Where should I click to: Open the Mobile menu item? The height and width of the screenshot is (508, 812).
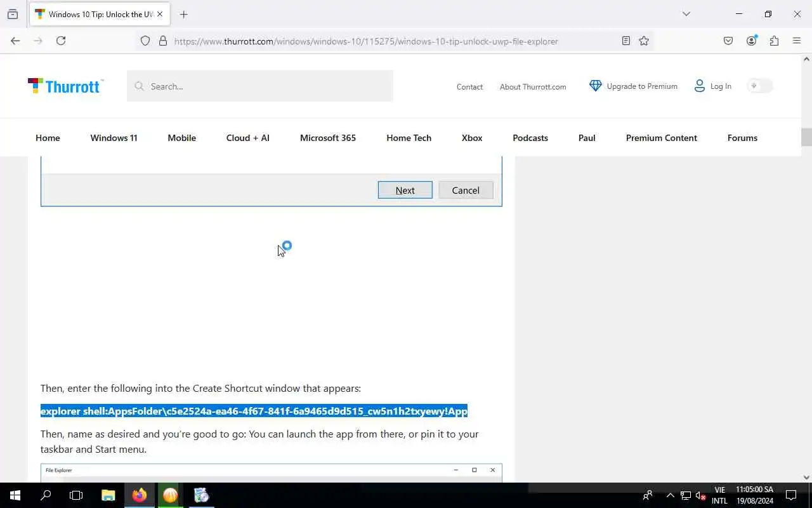click(181, 138)
